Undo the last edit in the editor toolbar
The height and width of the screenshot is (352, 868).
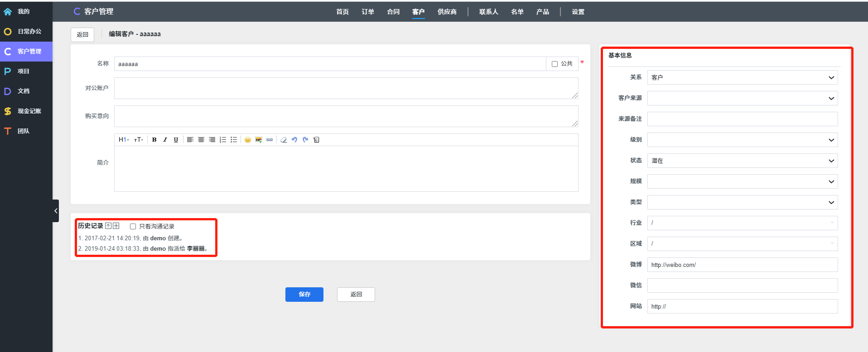coord(294,140)
